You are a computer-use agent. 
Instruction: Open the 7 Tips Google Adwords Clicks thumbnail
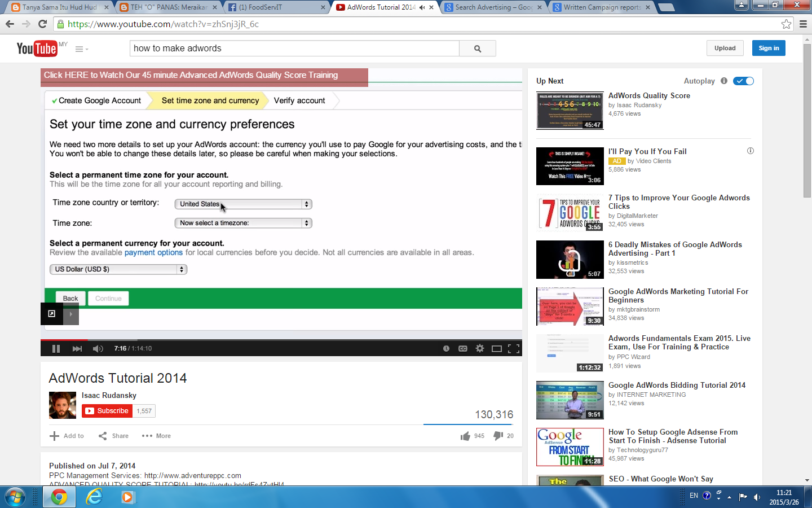570,213
